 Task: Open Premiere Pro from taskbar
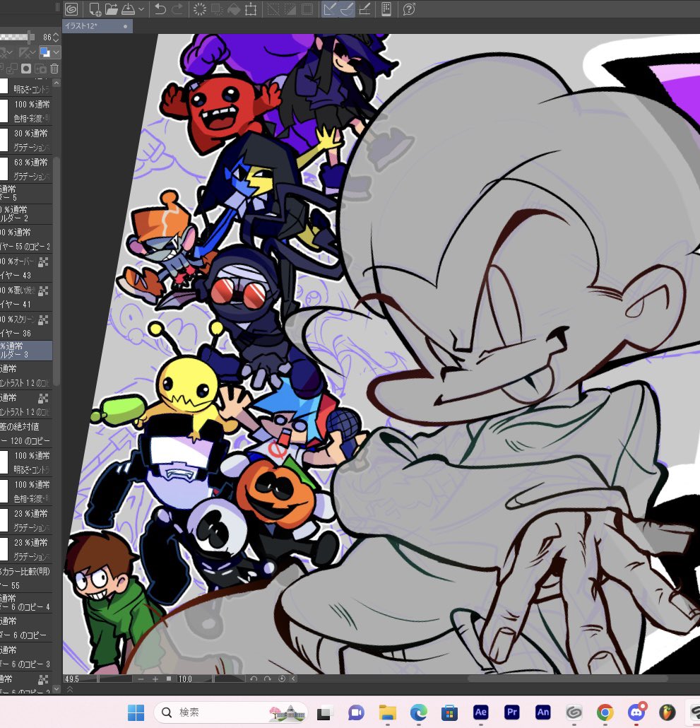[x=511, y=712]
